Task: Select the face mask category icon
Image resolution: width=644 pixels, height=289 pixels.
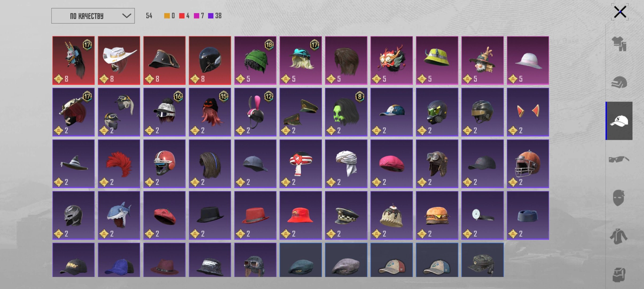Action: pyautogui.click(x=619, y=198)
